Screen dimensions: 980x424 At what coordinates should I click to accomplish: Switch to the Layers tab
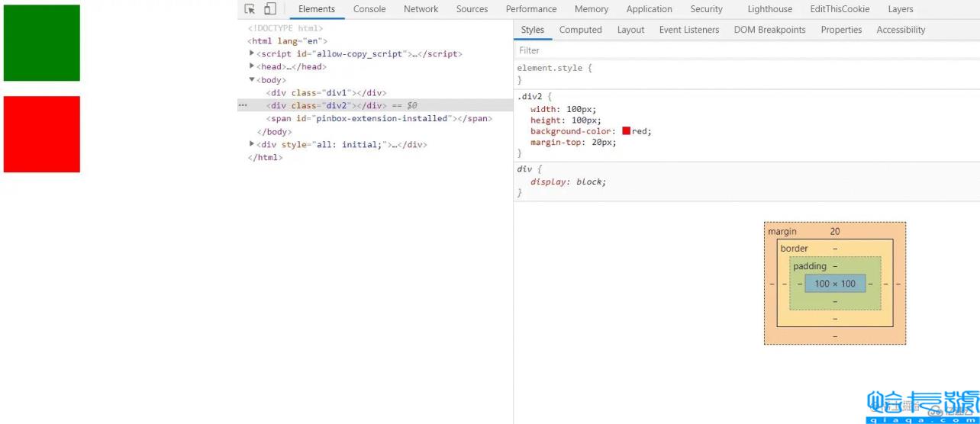(901, 9)
